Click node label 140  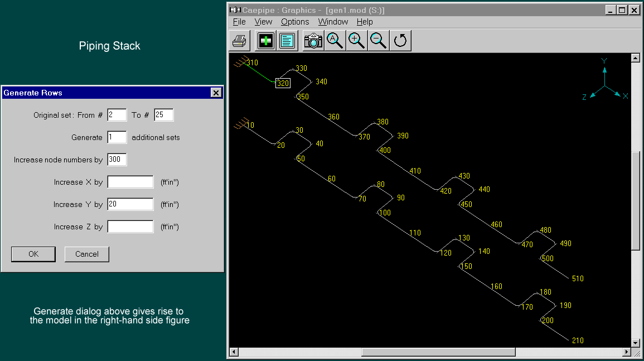[484, 251]
